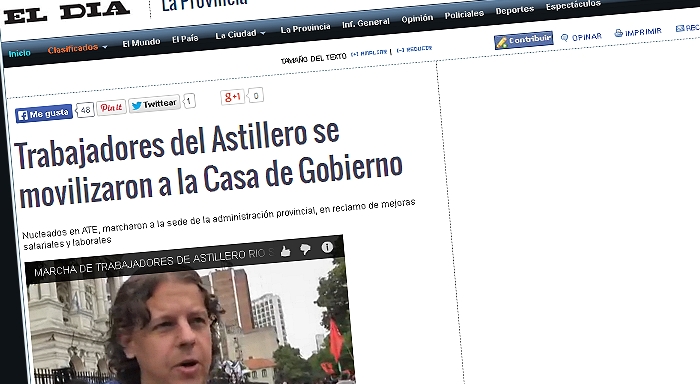Expand the La Ciudad dropdown menu

click(x=240, y=34)
